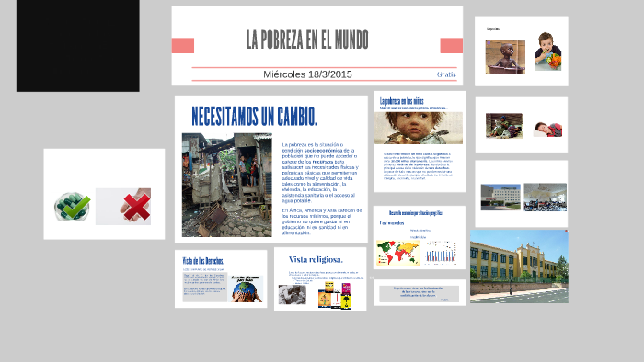
Task: Click the hand with red X image
Action: 123,207
